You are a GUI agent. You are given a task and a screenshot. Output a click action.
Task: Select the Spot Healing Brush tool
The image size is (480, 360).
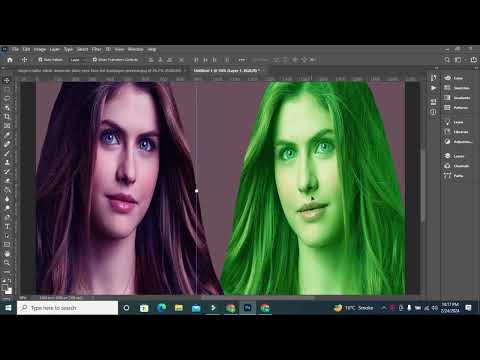pos(7,144)
